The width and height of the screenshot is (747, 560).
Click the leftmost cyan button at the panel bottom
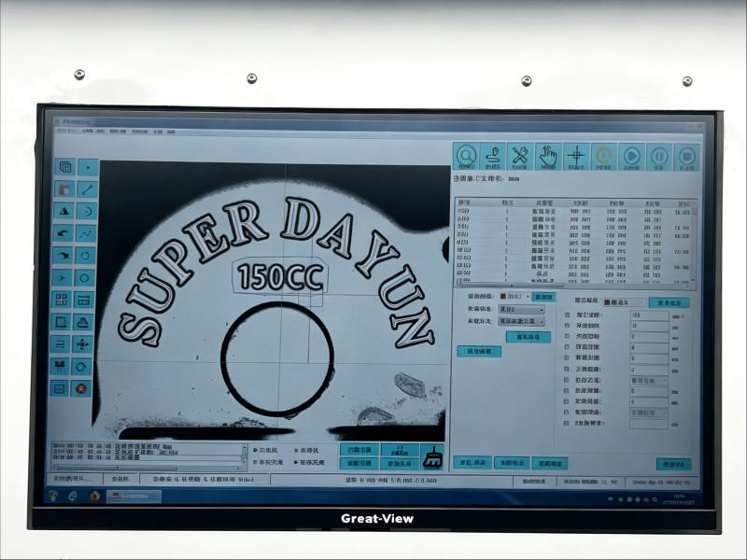point(472,462)
